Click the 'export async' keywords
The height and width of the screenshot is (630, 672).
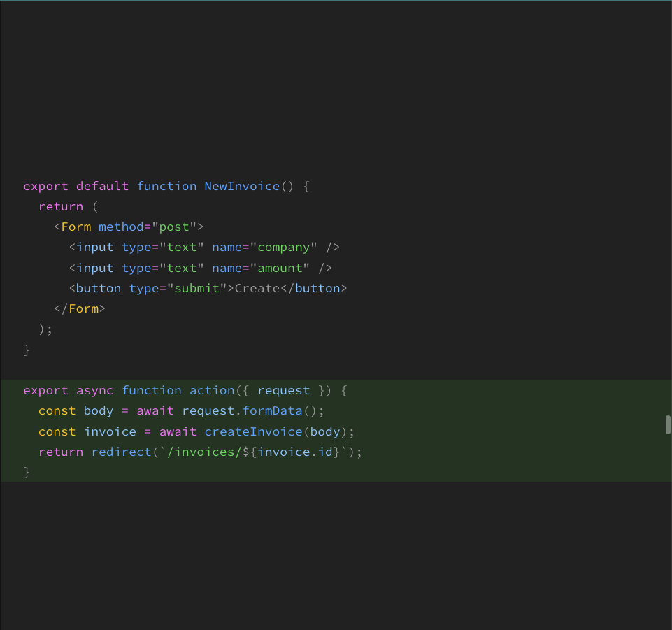[x=68, y=390]
